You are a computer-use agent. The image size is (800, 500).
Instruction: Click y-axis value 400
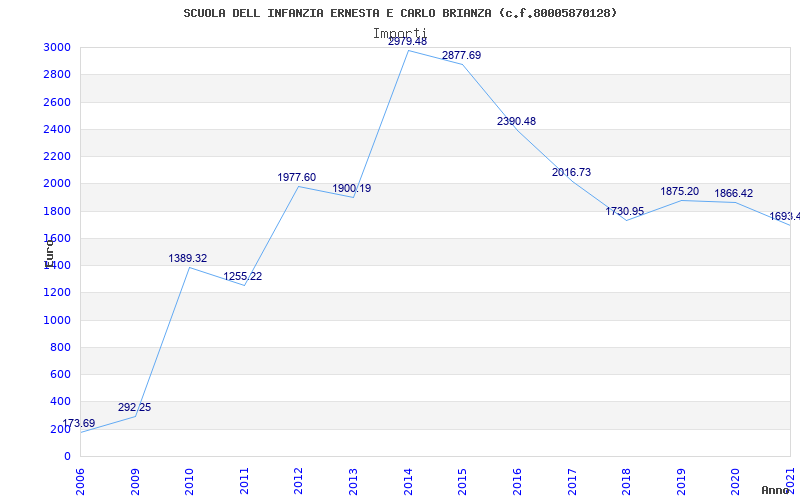pyautogui.click(x=61, y=402)
